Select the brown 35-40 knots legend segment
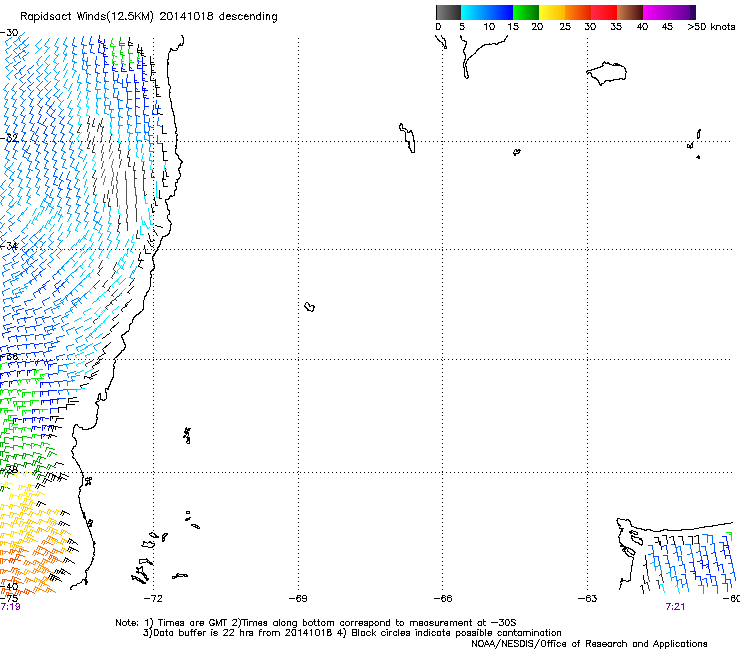This screenshot has height=650, width=740. 630,12
